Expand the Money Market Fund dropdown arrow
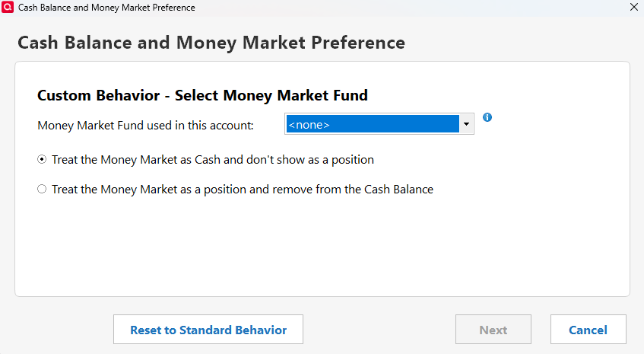This screenshot has height=354, width=644. click(466, 124)
